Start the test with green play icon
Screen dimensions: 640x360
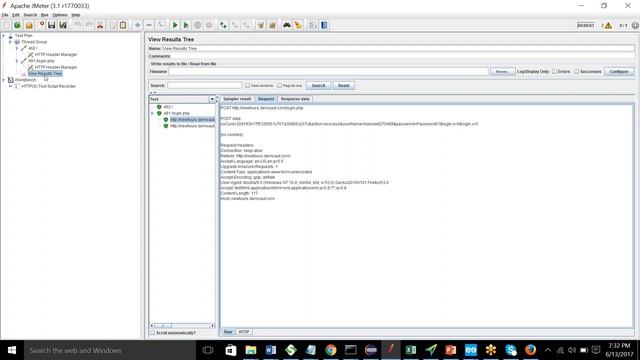pos(175,25)
